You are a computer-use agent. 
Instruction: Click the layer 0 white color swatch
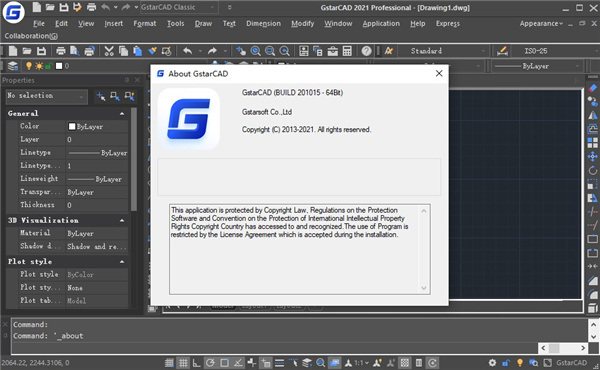(59, 66)
